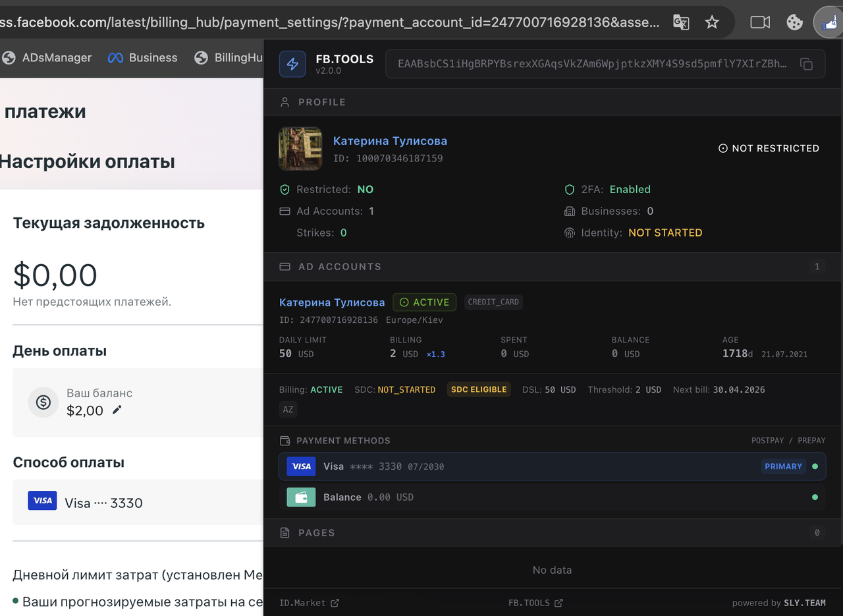Click the thumbs-up extension icon in the toolbar
Viewport: 843px width, 616px height.
[x=829, y=24]
